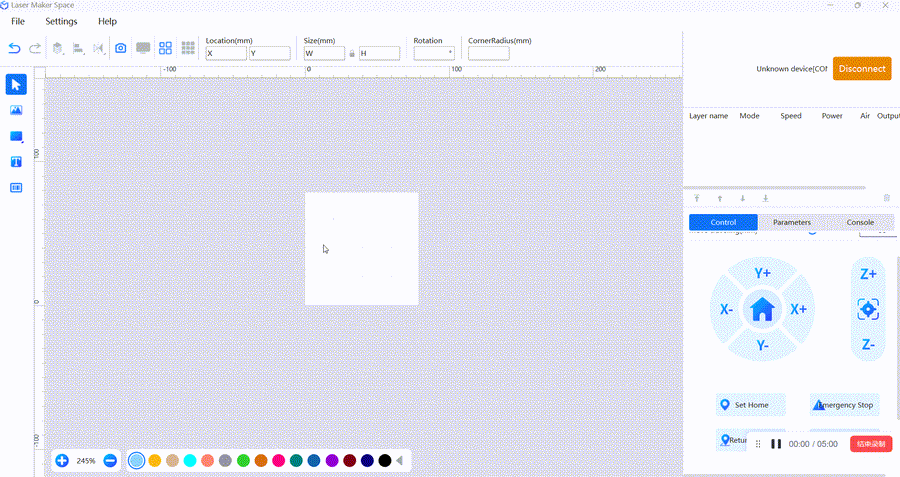Screen dimensions: 900x477
Task: Select the tan color swatch
Action: tap(172, 460)
